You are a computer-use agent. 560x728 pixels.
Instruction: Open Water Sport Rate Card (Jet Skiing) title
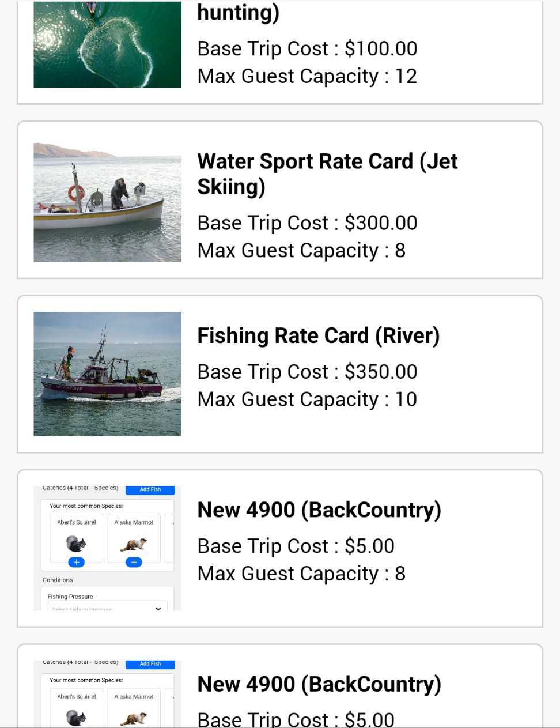327,173
